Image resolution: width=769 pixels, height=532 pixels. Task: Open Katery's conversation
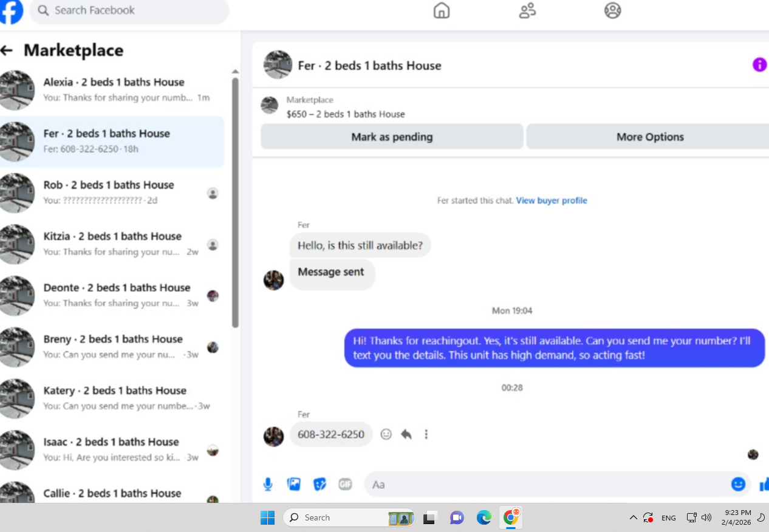pos(112,398)
